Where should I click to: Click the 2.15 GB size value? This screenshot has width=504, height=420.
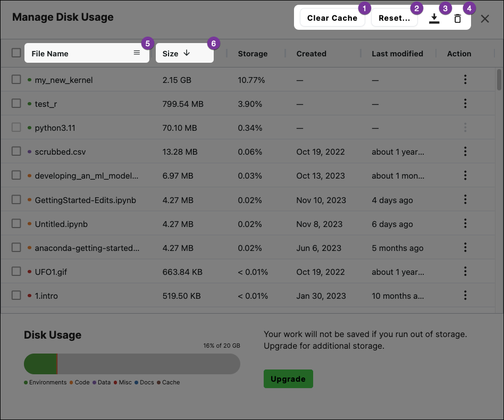[177, 80]
